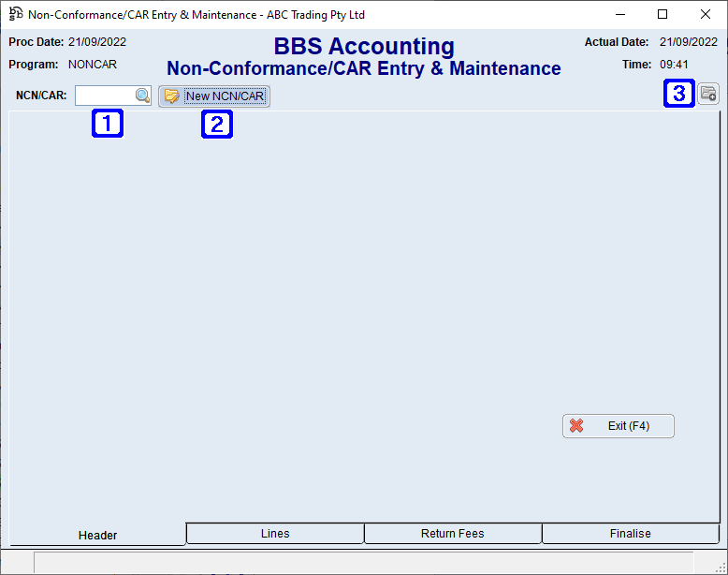Viewport: 728px width, 575px height.
Task: Click the blue callout marker numbered 1
Action: pyautogui.click(x=107, y=123)
